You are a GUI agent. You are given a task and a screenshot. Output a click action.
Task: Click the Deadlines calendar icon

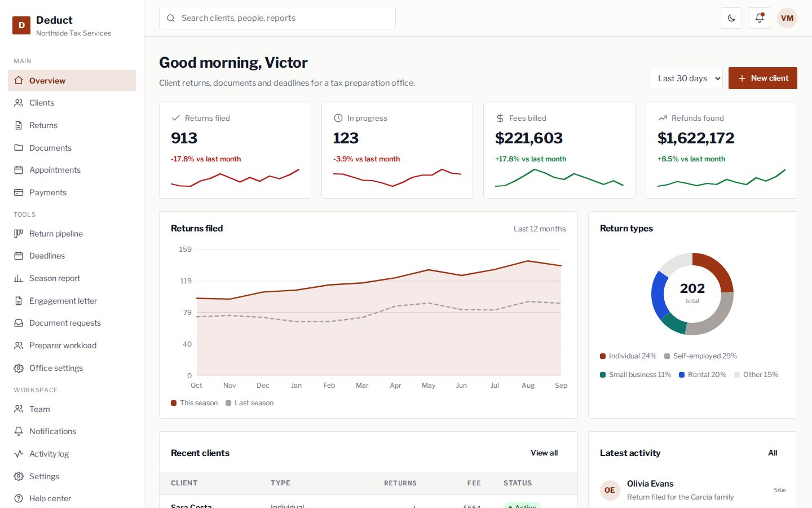coord(19,256)
